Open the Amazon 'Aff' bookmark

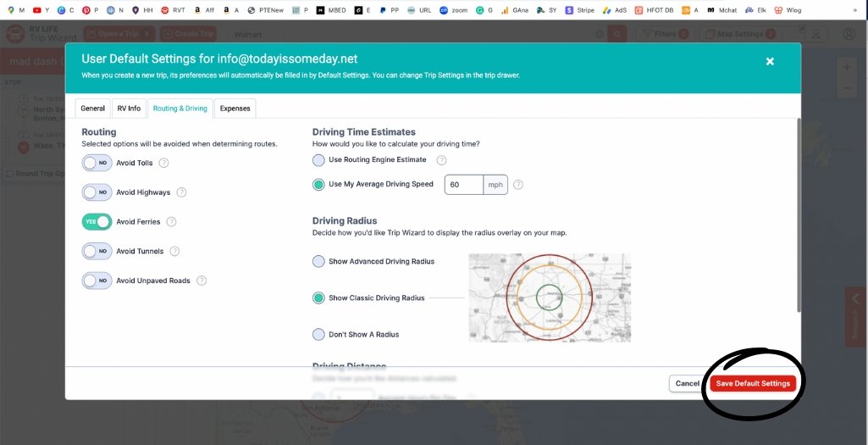tap(204, 10)
